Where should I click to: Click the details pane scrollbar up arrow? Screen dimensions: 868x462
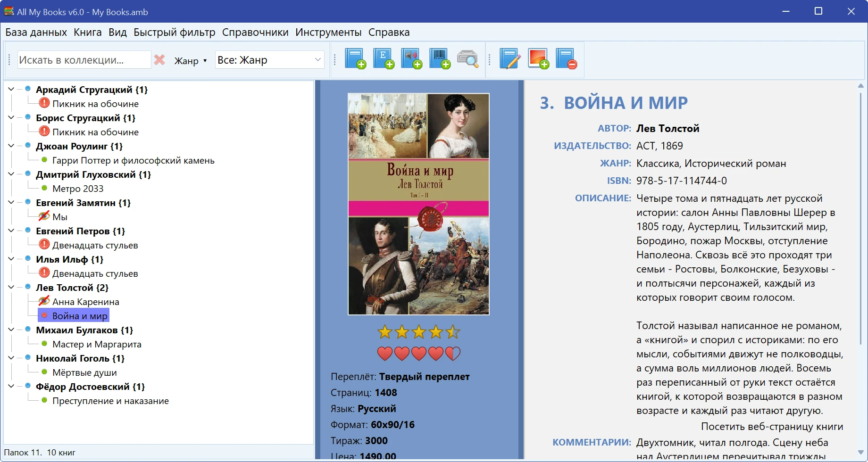pos(860,86)
